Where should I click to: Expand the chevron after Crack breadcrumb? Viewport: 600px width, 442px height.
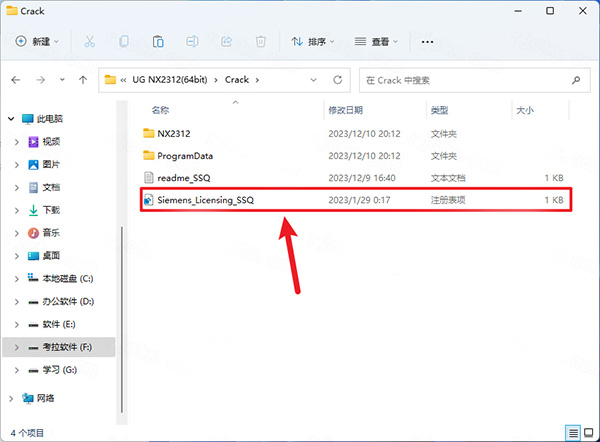[257, 80]
